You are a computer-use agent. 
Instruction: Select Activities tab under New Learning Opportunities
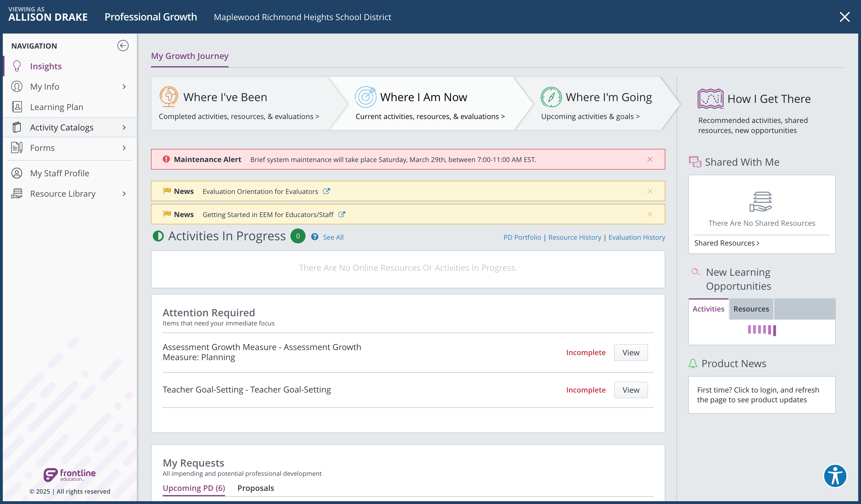[x=708, y=309]
